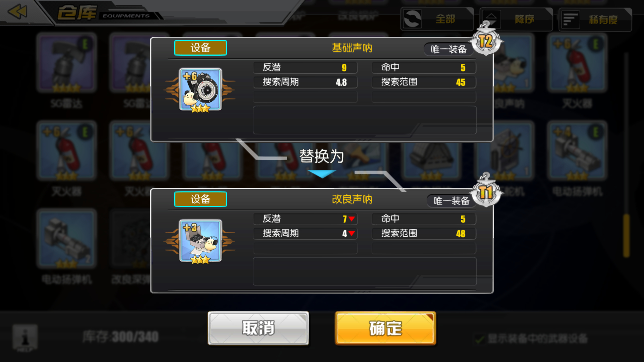644x362 pixels.
Task: Select the 设备 tab of top panel
Action: [x=200, y=48]
